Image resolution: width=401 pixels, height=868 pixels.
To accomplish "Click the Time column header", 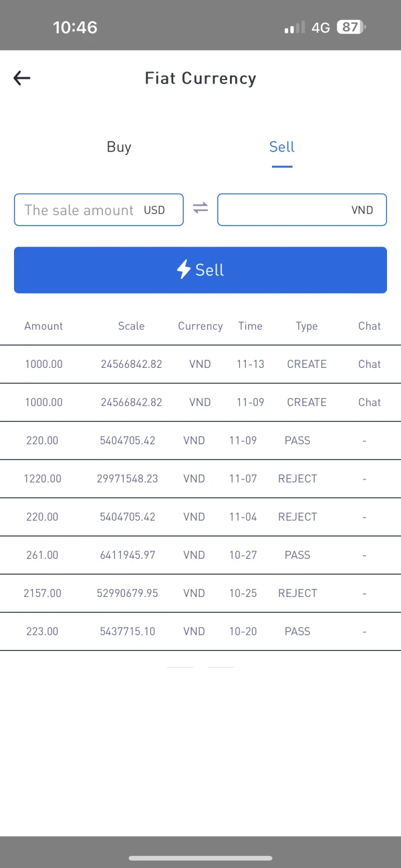I will click(x=250, y=327).
